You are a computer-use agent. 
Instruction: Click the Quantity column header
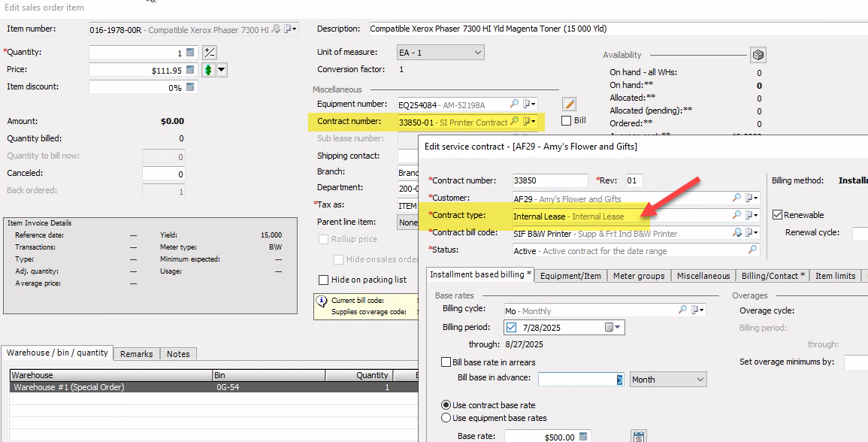point(359,376)
